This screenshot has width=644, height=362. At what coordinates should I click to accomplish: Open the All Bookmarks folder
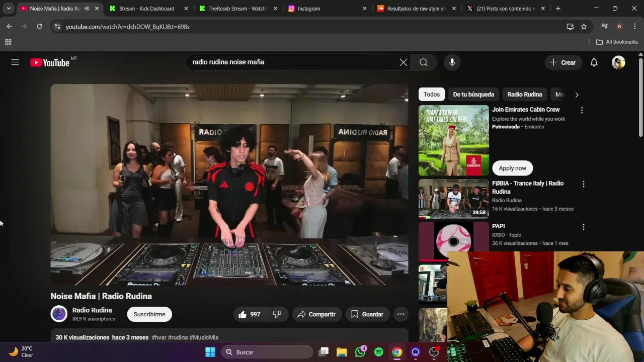[x=617, y=42]
